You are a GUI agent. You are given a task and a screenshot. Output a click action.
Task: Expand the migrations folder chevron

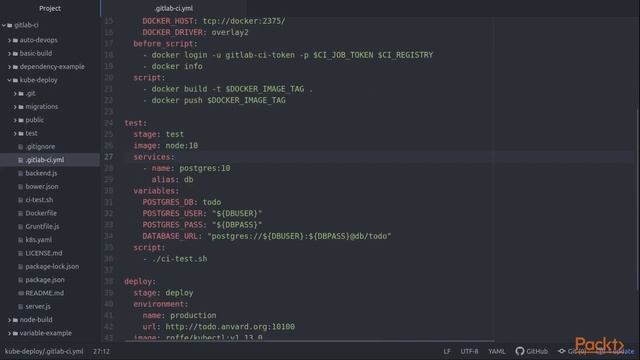(15, 107)
